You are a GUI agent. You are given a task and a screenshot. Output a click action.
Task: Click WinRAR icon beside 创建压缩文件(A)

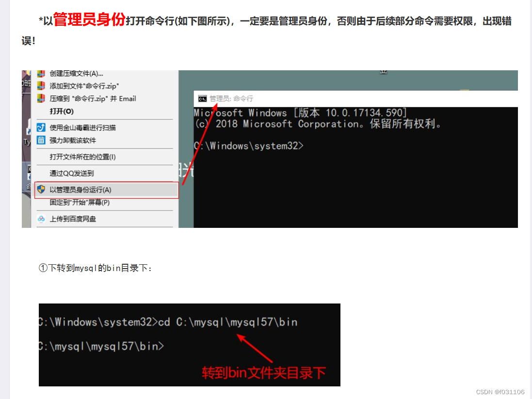pos(41,73)
